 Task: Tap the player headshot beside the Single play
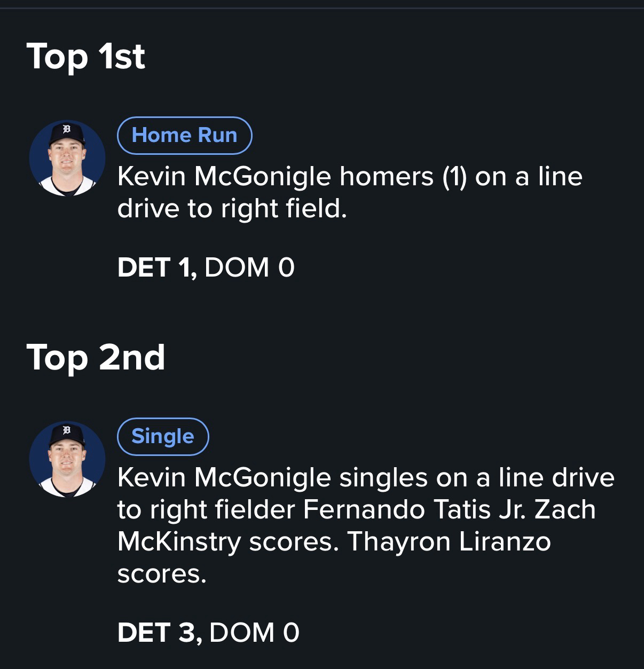pos(67,459)
